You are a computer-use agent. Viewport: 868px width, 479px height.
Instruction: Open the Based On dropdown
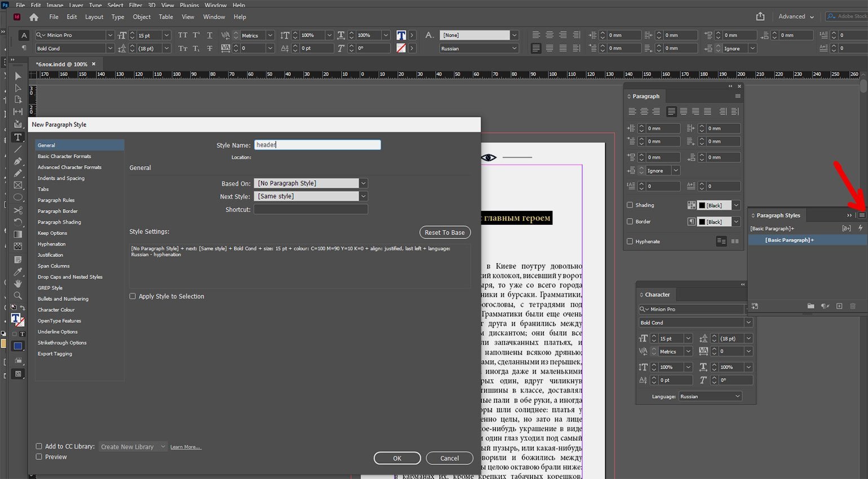pyautogui.click(x=364, y=183)
